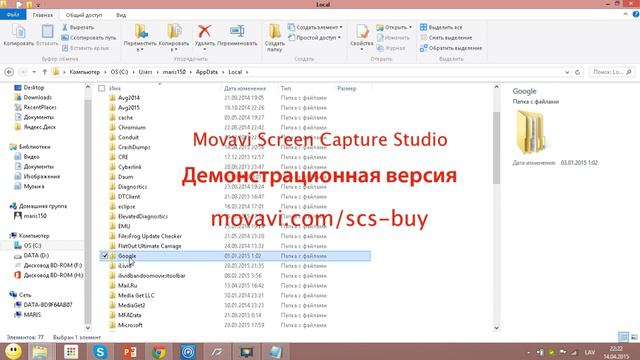Select the Mail.Ru folder

(x=127, y=285)
